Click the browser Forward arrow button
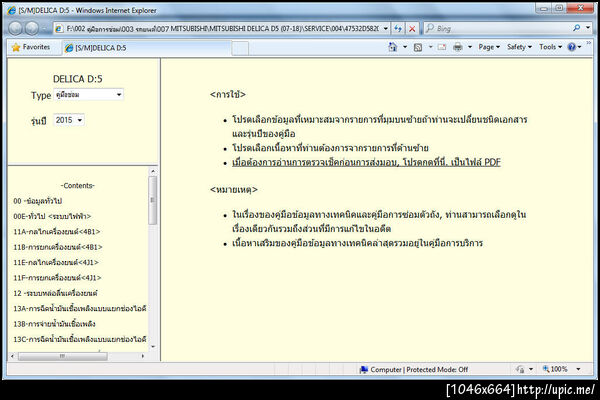 (32, 28)
